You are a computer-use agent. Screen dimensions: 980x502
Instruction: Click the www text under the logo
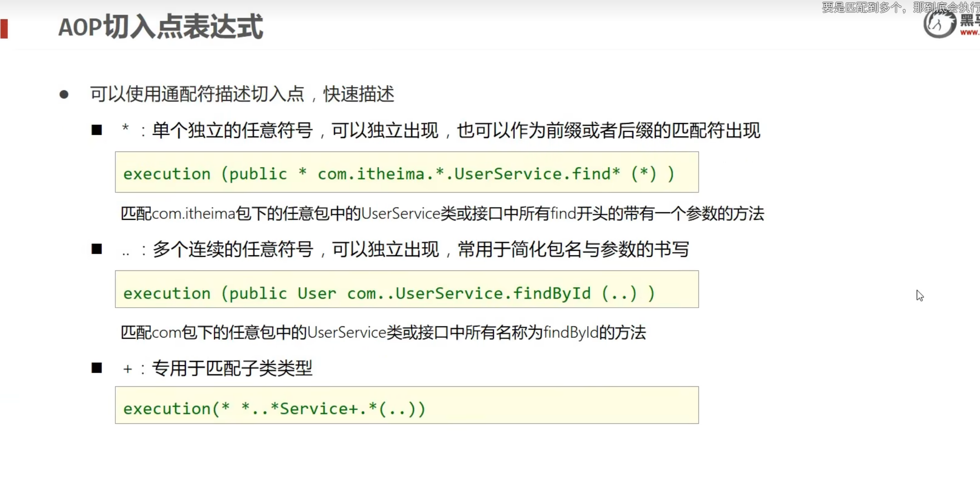[x=970, y=33]
